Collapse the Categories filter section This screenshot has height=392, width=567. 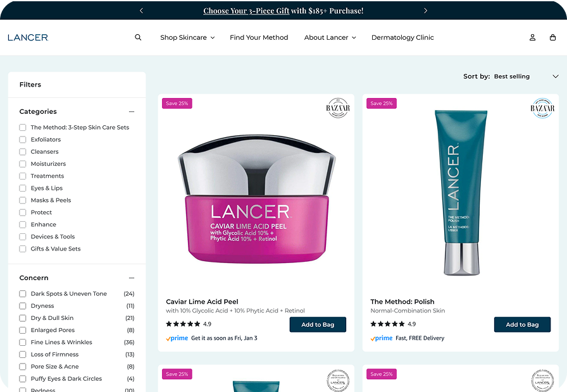coord(132,112)
